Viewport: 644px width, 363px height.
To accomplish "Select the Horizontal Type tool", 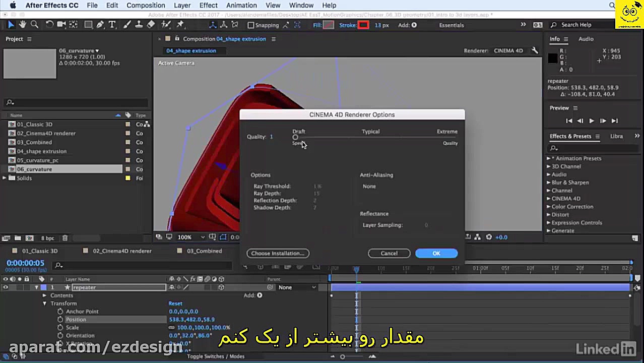I will tap(112, 24).
